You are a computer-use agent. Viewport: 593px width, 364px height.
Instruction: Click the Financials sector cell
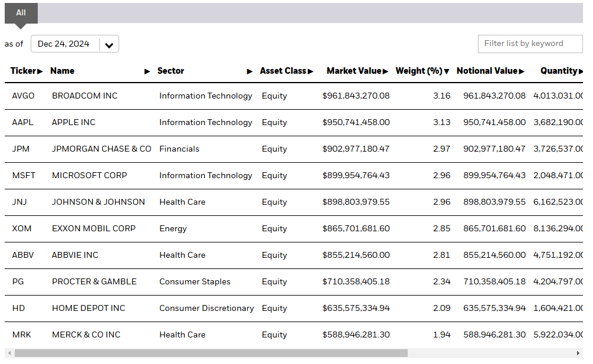point(179,149)
